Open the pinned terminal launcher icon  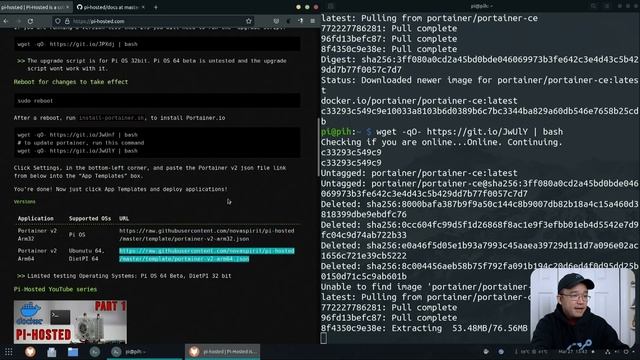95,351
